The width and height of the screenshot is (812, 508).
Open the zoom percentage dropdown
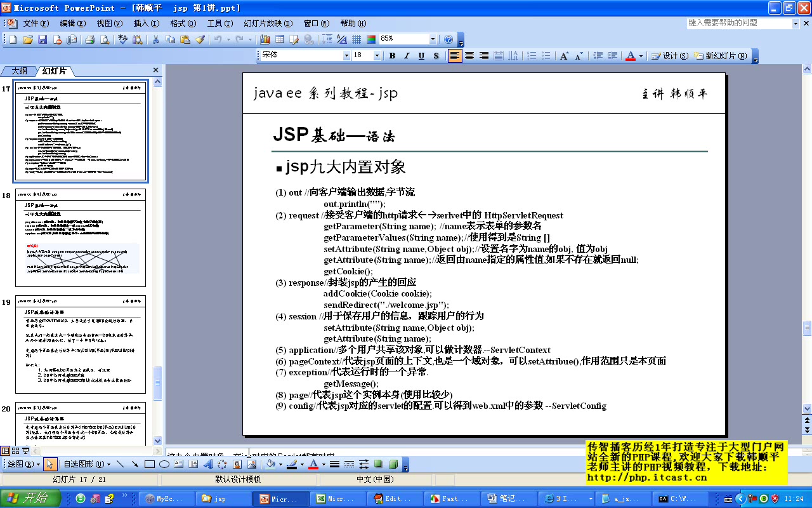pyautogui.click(x=433, y=39)
